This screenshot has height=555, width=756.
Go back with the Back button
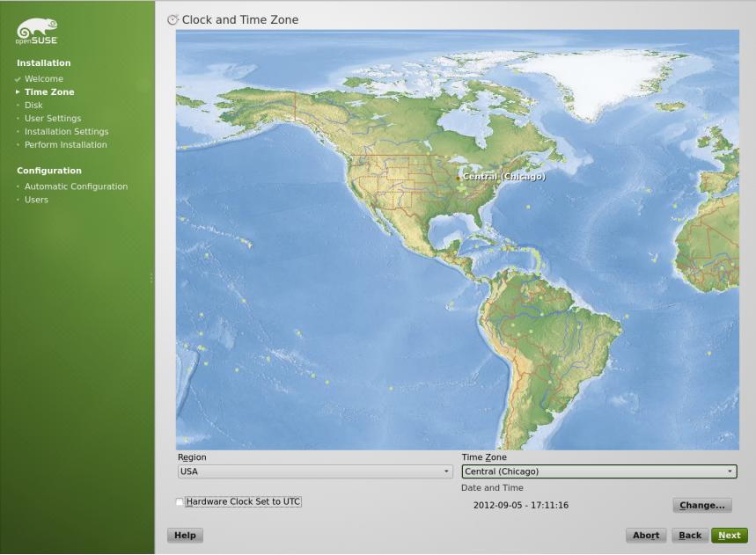pos(690,536)
